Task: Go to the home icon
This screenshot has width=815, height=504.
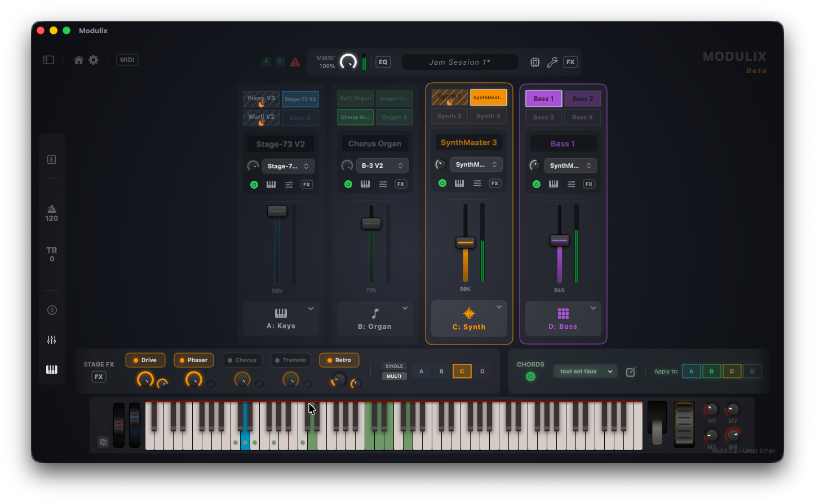Action: click(78, 60)
